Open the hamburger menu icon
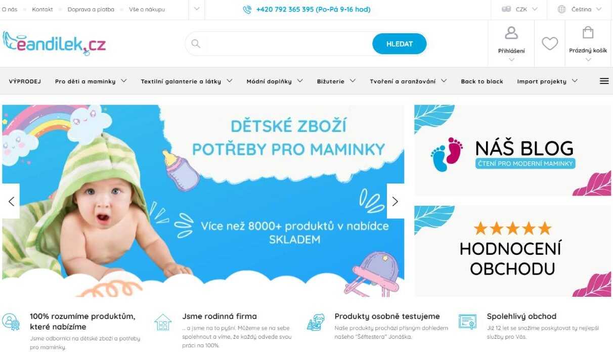The height and width of the screenshot is (364, 613). [604, 81]
